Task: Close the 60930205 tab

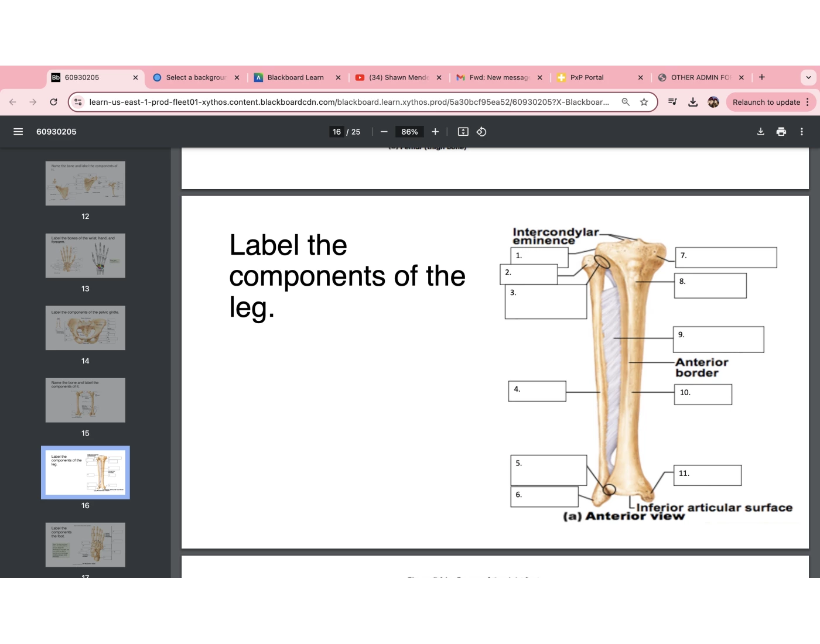Action: [x=135, y=77]
